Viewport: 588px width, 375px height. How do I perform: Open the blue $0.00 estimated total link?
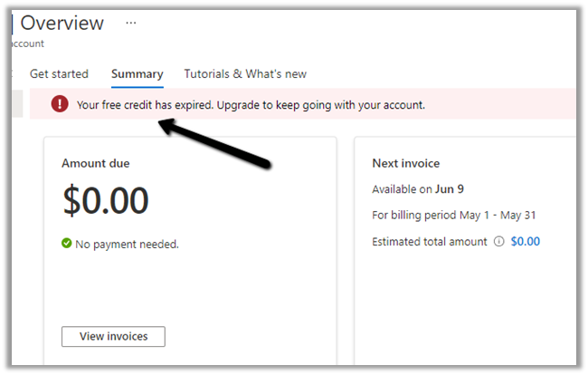coord(525,242)
